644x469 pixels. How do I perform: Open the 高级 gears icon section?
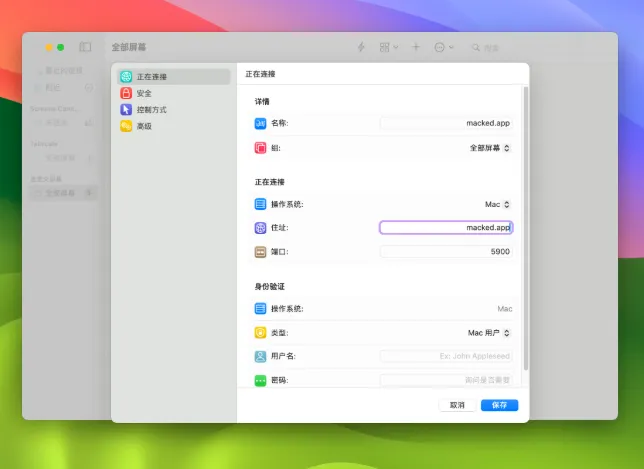click(126, 126)
